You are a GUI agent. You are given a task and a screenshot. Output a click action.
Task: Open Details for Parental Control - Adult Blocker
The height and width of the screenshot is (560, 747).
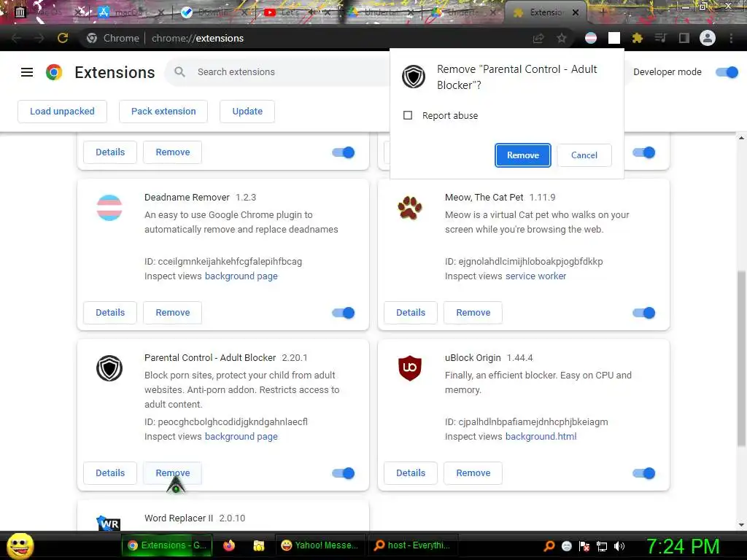click(x=110, y=473)
